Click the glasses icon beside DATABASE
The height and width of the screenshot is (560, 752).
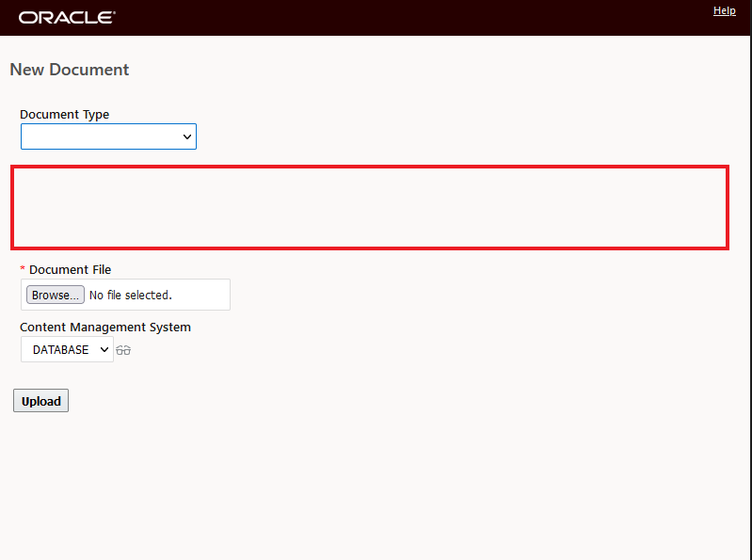coord(123,350)
